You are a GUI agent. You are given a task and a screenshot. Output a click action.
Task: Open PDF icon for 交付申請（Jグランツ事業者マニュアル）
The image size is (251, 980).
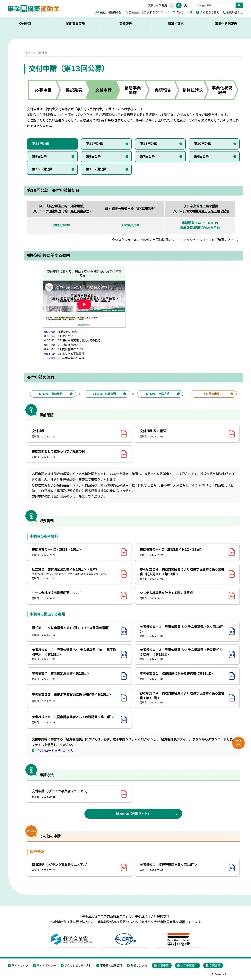tap(124, 794)
